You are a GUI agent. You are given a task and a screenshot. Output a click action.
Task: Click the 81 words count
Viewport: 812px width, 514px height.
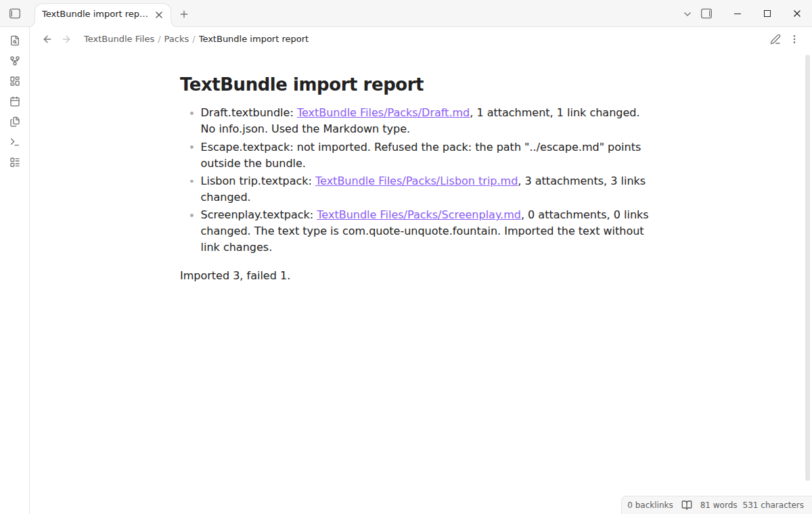point(719,505)
